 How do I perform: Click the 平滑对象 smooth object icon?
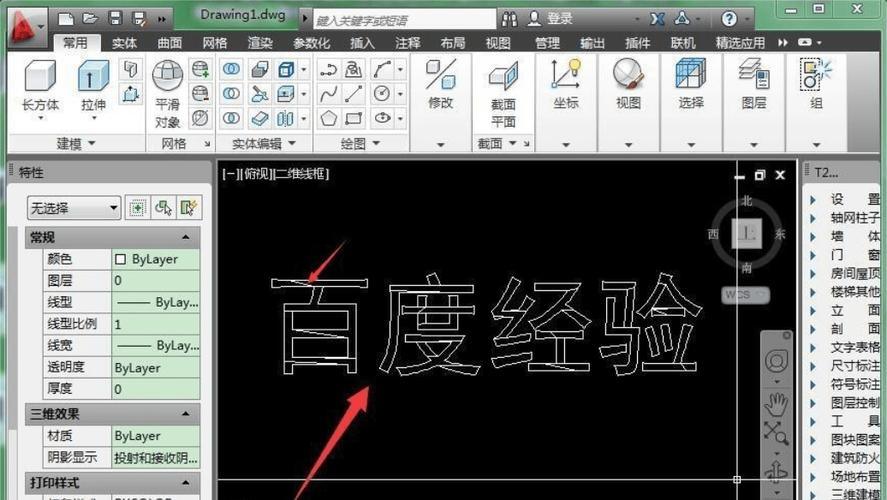[167, 90]
